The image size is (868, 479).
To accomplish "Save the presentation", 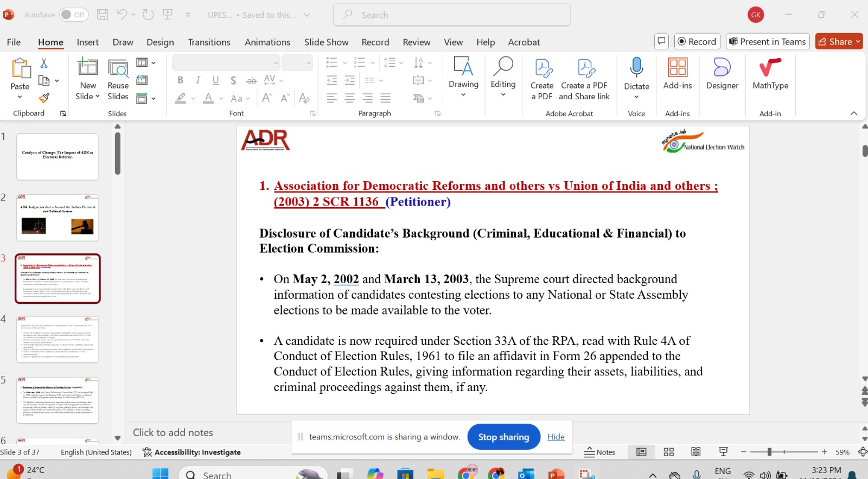I will point(103,15).
